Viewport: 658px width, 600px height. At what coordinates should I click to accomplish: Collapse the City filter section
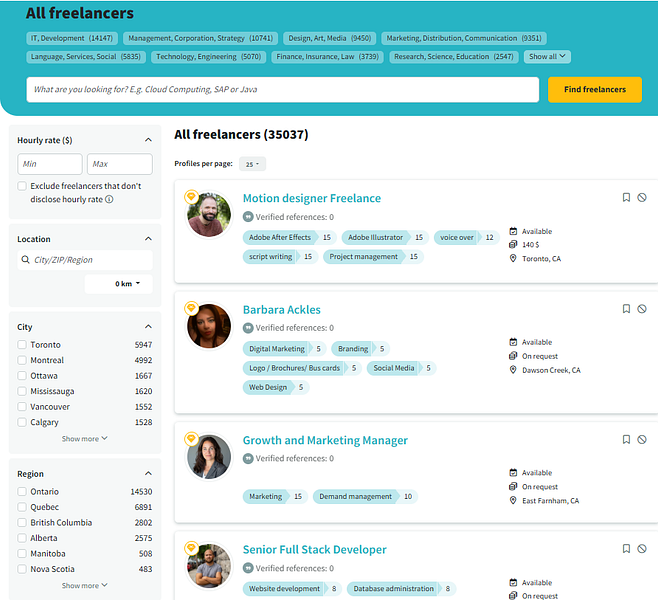(x=148, y=326)
